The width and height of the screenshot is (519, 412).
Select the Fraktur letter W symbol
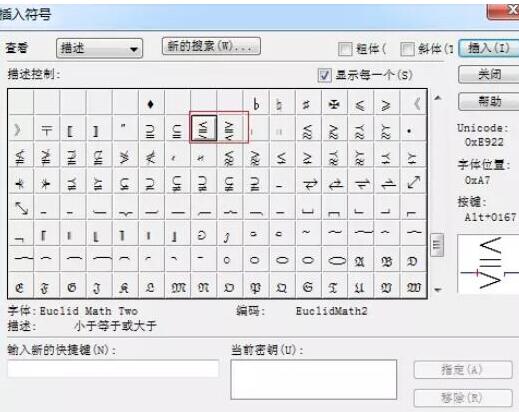point(413,287)
